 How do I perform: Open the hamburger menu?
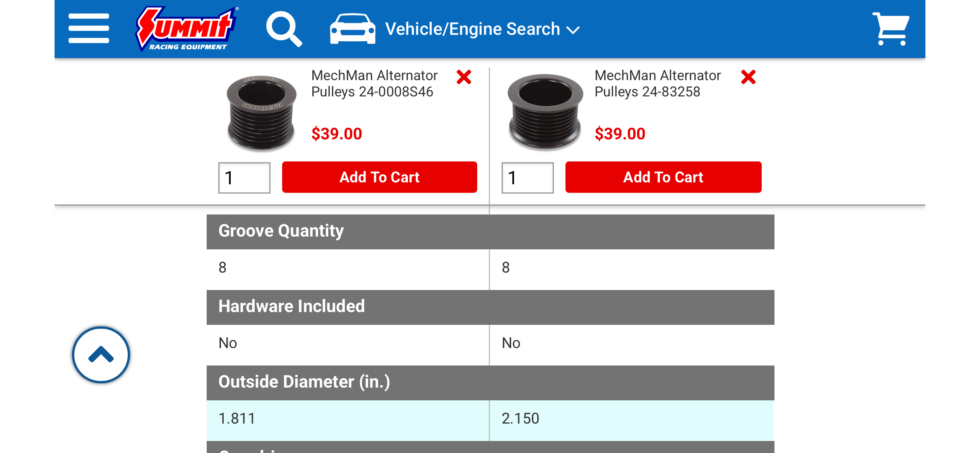[x=89, y=29]
